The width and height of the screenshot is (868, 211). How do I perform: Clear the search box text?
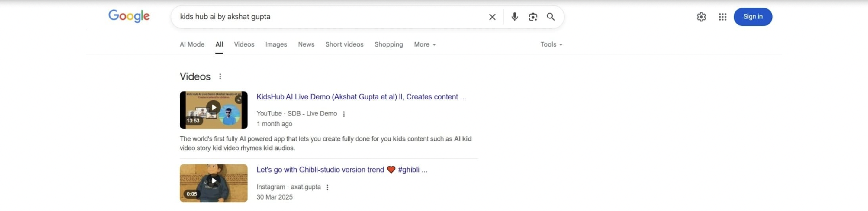pos(492,17)
